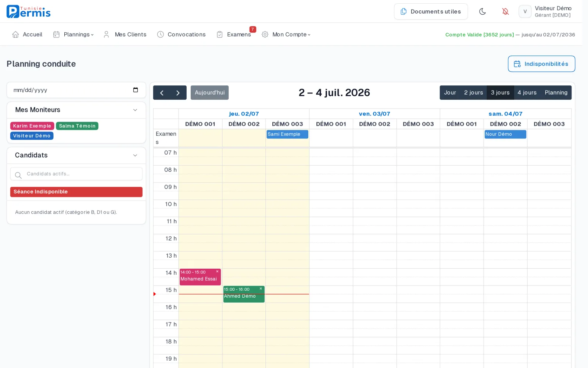Click the Indisponibilités calendar icon

517,64
